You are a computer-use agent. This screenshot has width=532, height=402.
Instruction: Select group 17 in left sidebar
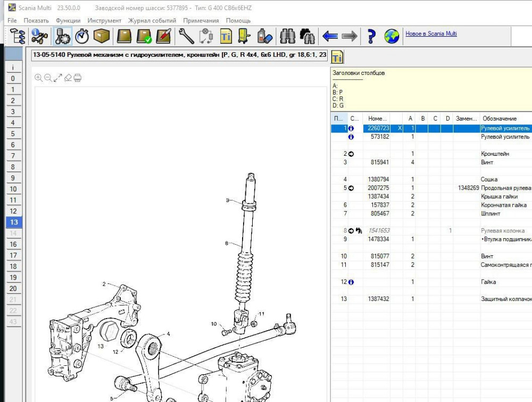(13, 255)
